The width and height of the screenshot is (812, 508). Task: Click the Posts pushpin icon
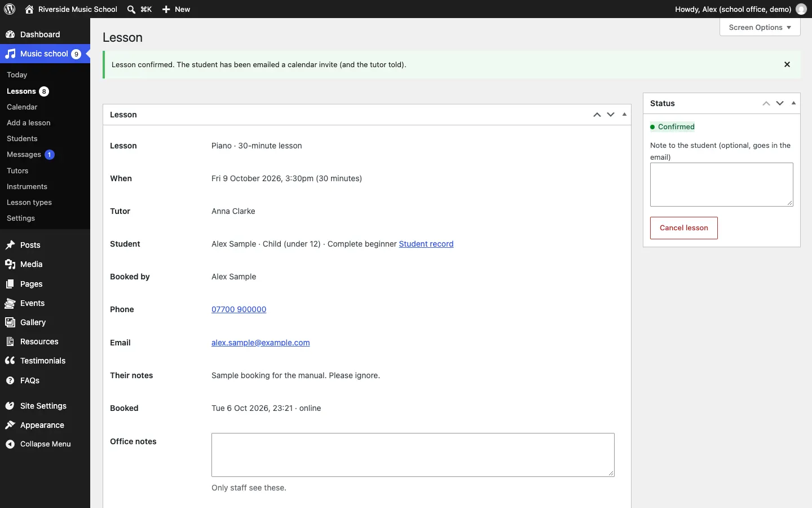(x=10, y=245)
